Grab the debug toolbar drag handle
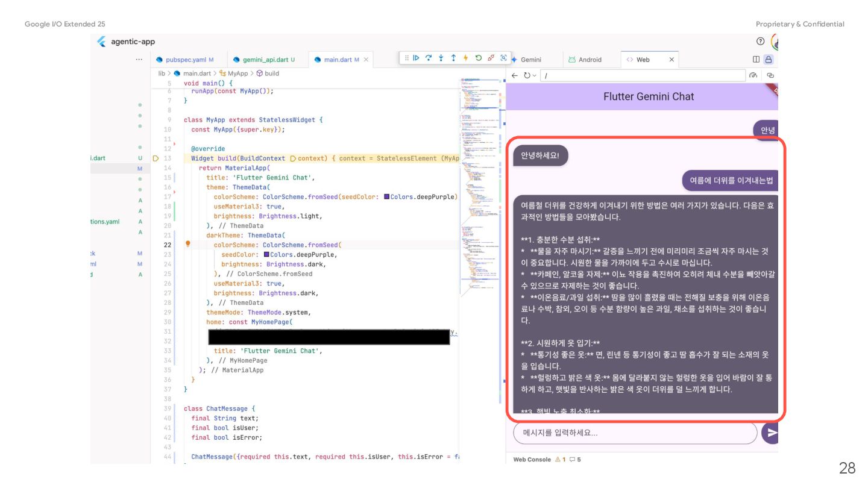 tap(407, 58)
